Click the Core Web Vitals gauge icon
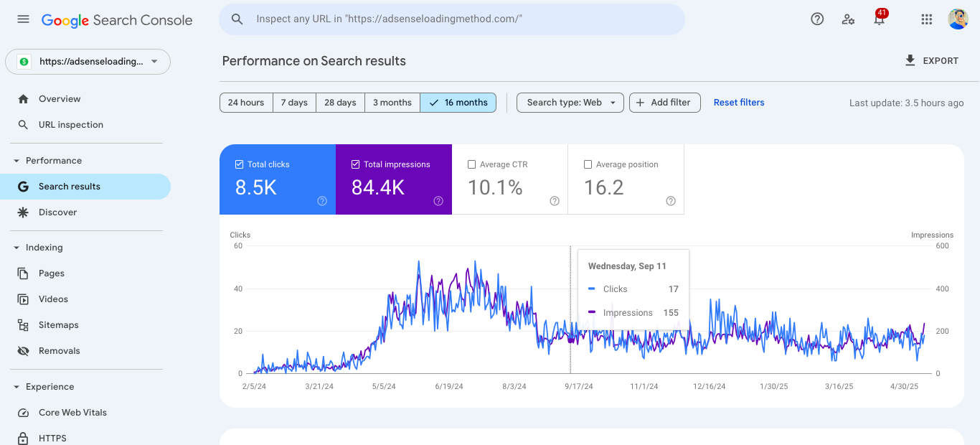The image size is (980, 445). click(x=24, y=413)
